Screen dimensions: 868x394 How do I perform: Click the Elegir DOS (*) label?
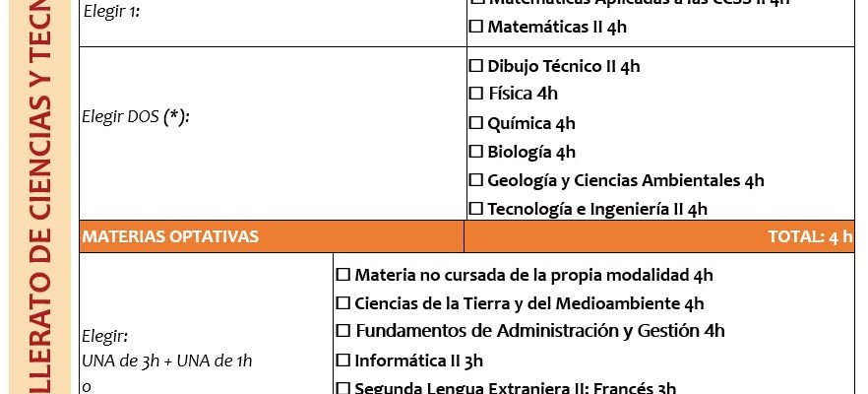[136, 116]
